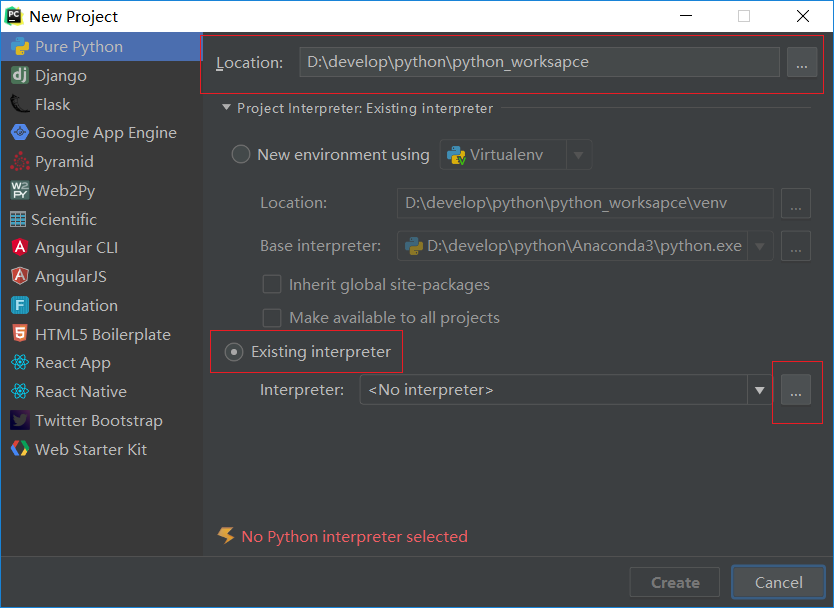Choose the Web2Py project icon
Screen dimensions: 834x608
pos(20,190)
